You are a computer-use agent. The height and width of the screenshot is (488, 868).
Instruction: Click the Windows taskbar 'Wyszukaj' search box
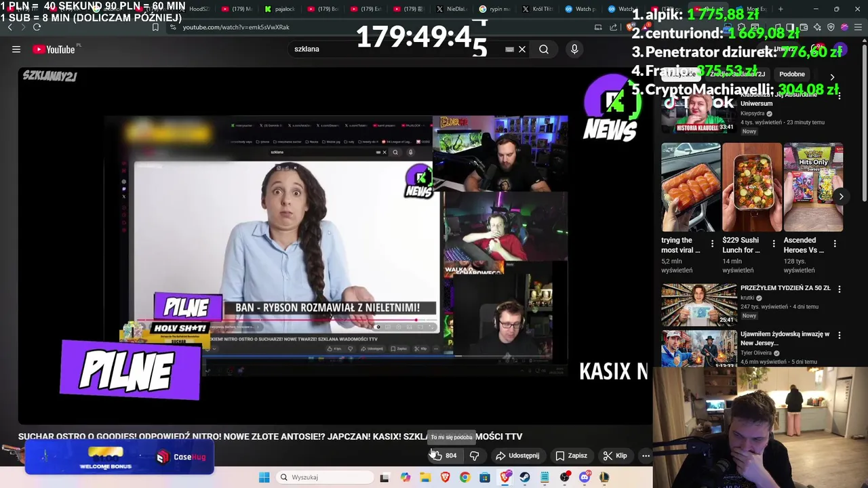pos(325,477)
